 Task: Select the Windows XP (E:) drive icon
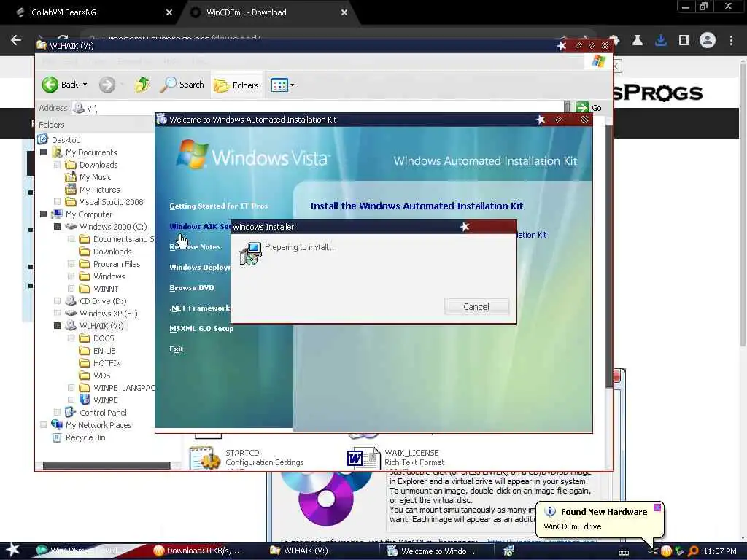point(71,314)
